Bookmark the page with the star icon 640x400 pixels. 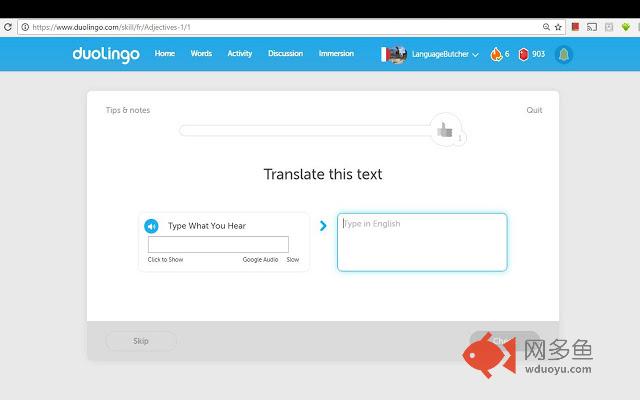click(x=558, y=27)
